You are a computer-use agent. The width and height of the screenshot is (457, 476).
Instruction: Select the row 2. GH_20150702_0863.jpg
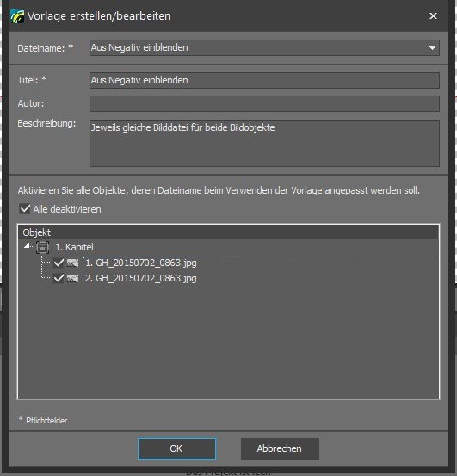[x=228, y=278]
